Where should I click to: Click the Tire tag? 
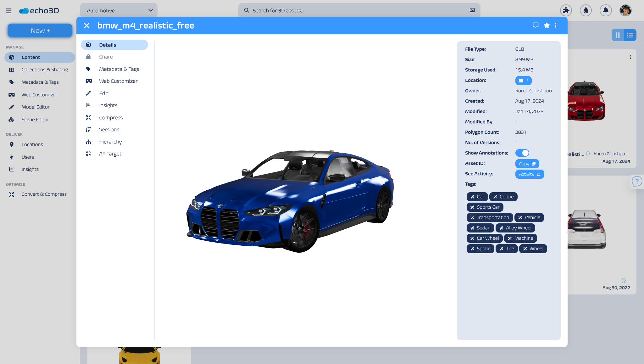tap(507, 249)
